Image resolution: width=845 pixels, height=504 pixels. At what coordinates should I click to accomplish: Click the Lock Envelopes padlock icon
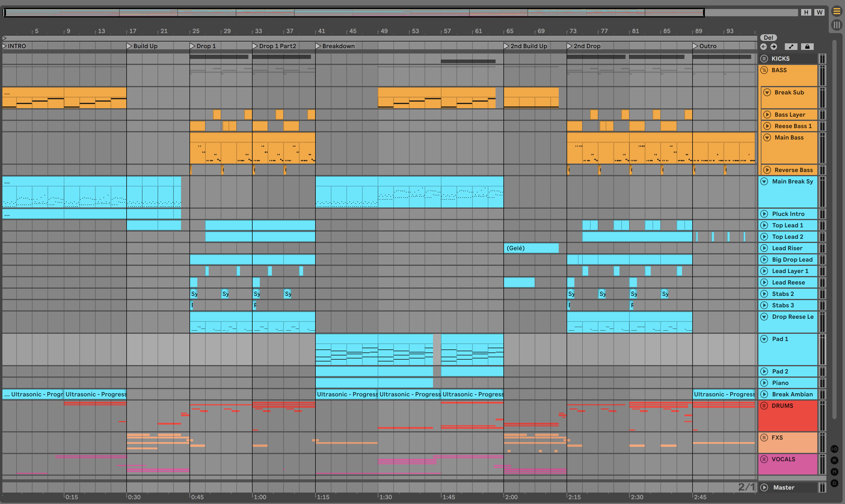pyautogui.click(x=807, y=47)
